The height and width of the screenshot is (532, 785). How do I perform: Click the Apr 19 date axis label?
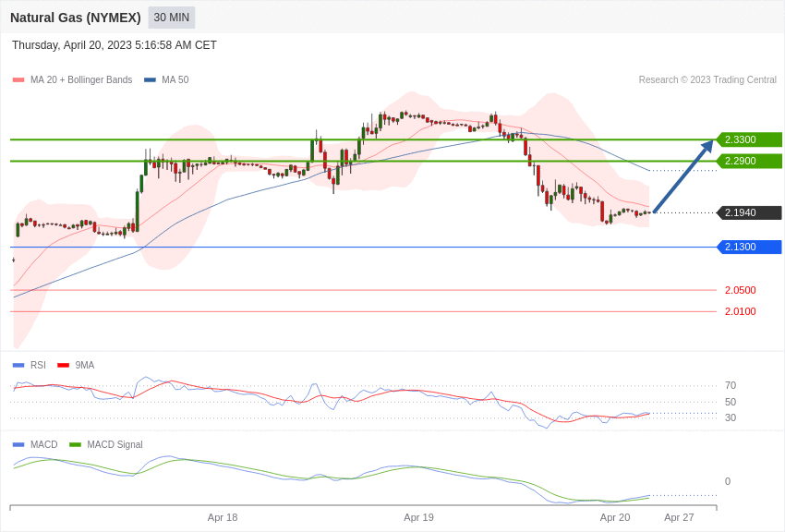click(418, 517)
